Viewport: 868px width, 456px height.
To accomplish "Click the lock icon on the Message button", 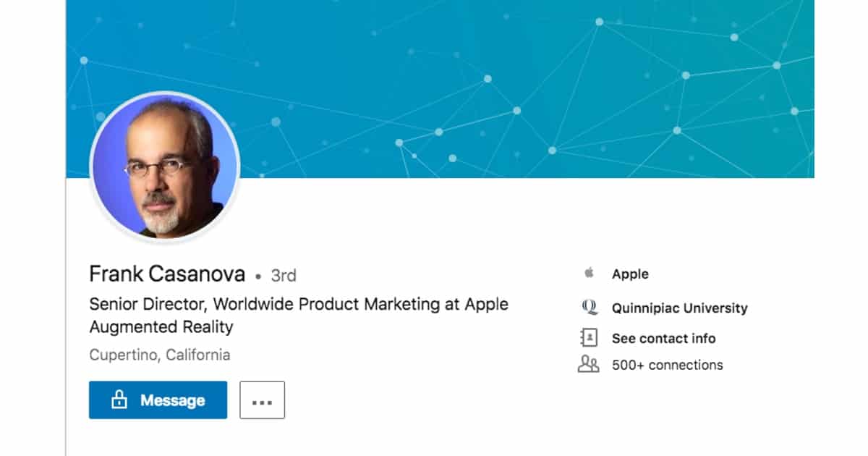I will click(x=119, y=400).
